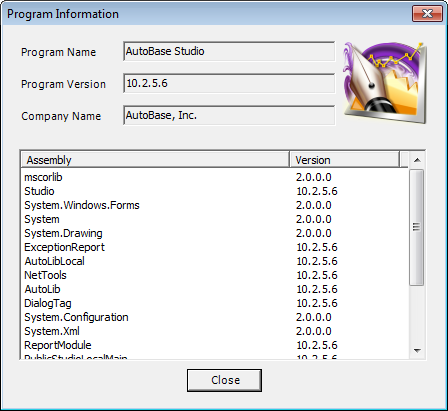Click version 10.2.5.6 of ExceptionReport
448x411 pixels.
tap(317, 247)
